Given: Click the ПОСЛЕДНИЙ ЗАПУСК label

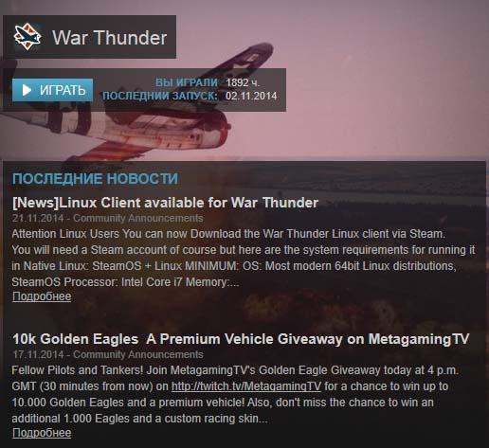Looking at the screenshot, I should [160, 96].
